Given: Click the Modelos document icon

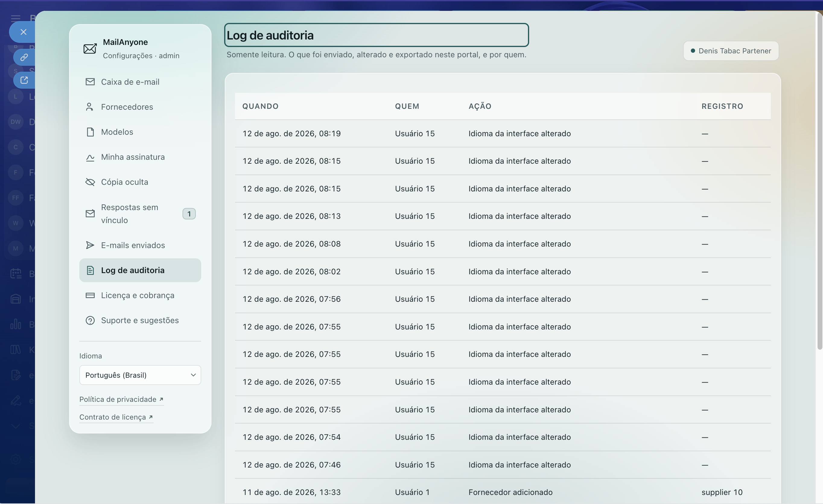Looking at the screenshot, I should [90, 132].
